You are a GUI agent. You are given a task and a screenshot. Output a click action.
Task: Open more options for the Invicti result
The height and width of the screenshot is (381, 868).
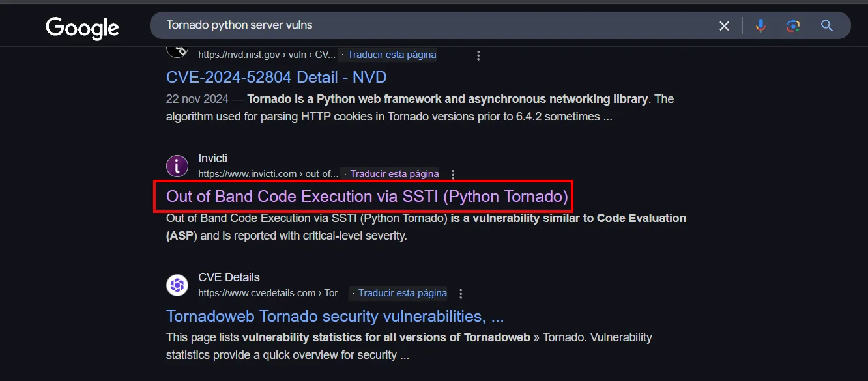click(x=453, y=175)
